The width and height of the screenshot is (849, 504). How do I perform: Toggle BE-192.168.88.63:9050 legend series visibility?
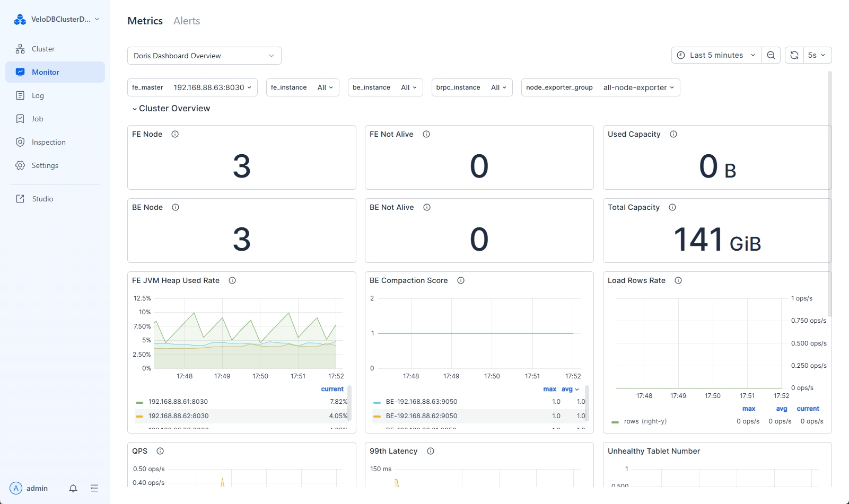421,402
